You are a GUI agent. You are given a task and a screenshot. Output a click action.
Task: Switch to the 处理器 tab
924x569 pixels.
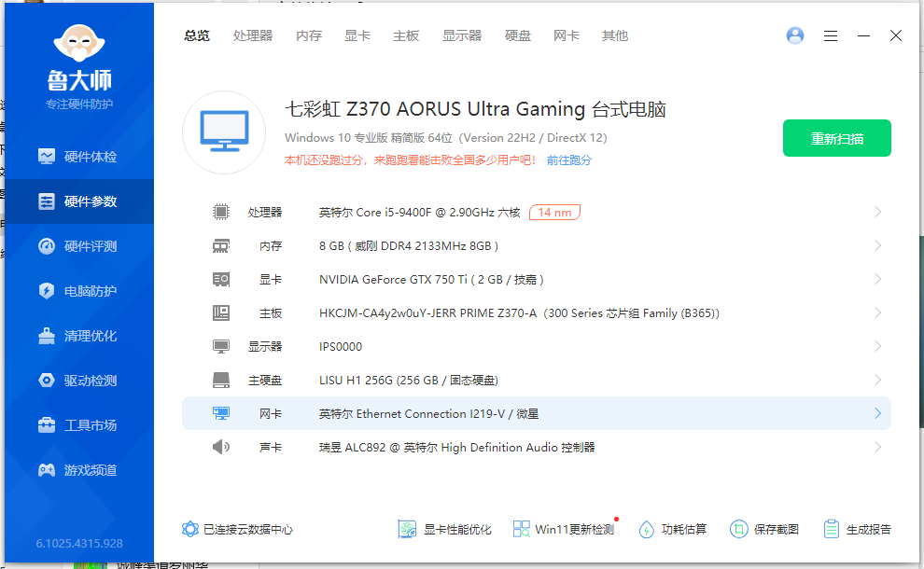point(253,35)
